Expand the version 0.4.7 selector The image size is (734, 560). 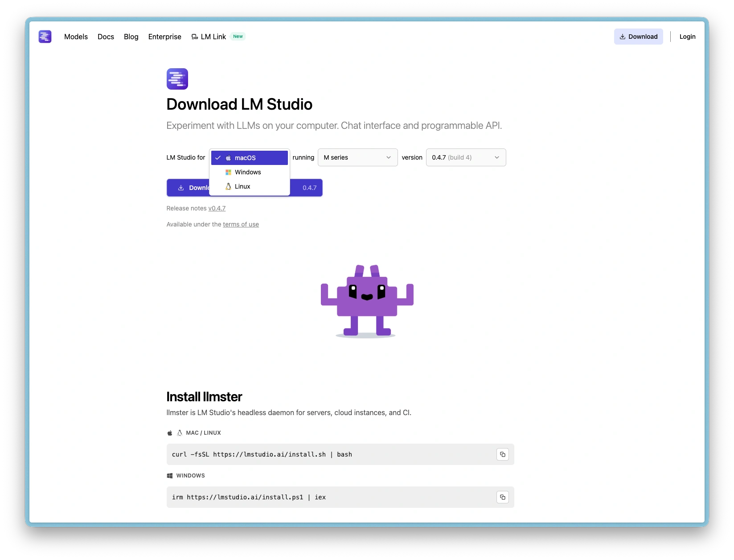pos(466,157)
